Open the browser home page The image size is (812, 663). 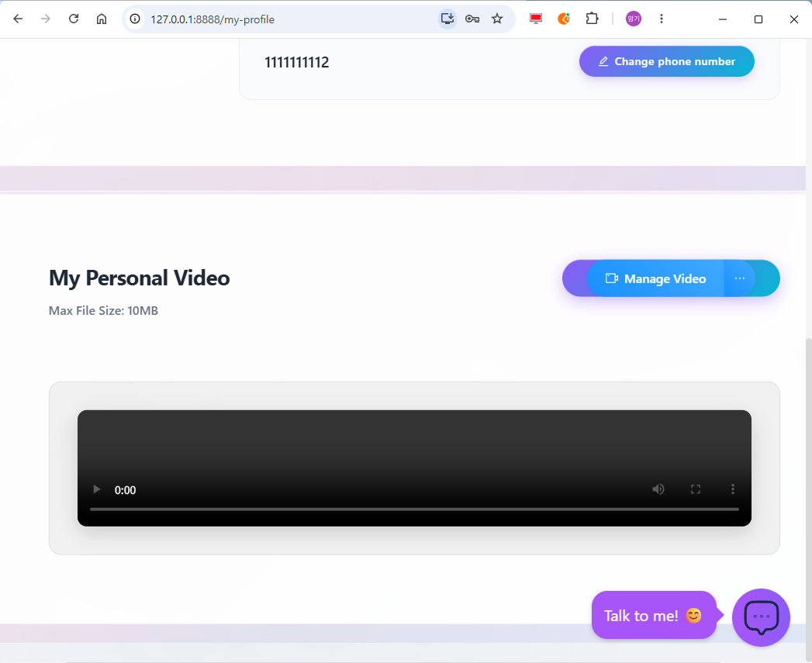(x=102, y=19)
